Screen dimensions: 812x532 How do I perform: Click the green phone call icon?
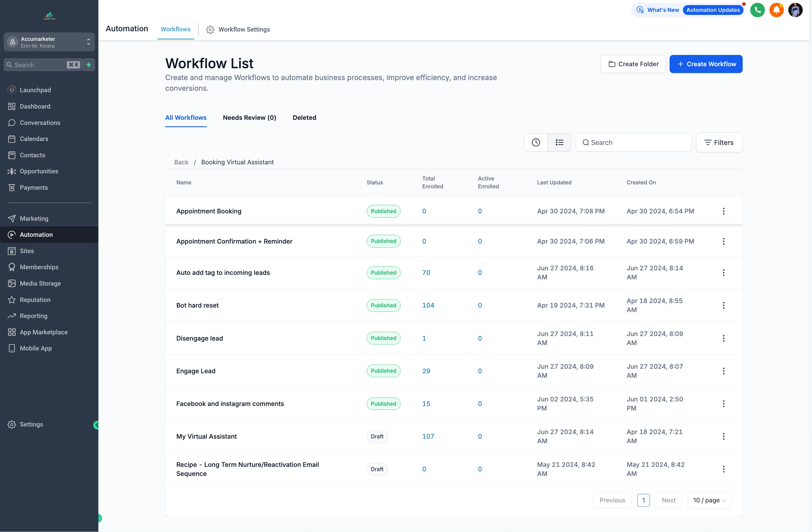pyautogui.click(x=757, y=10)
